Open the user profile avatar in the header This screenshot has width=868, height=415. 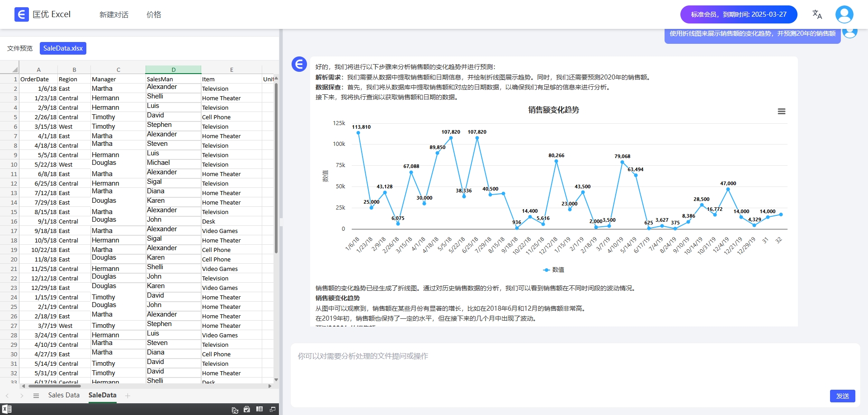844,14
